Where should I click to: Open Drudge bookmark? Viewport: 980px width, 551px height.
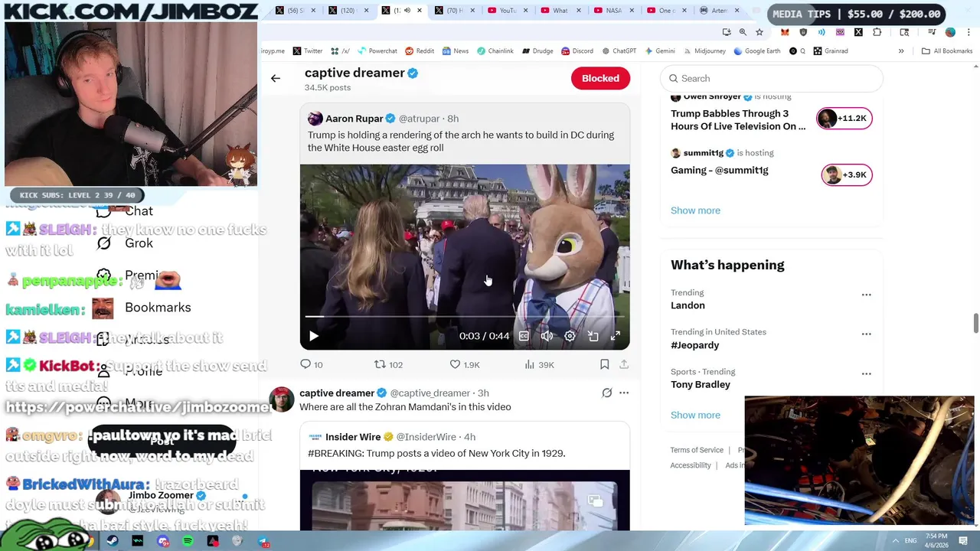(x=537, y=51)
